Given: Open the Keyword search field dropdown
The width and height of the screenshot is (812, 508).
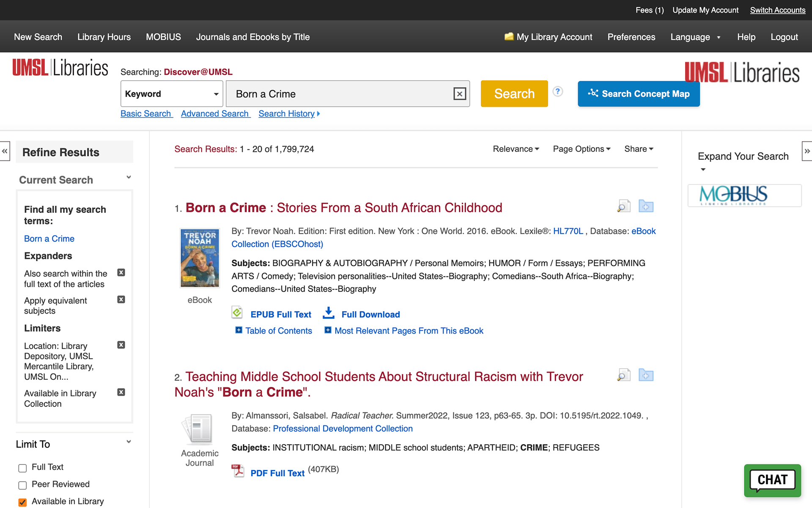Looking at the screenshot, I should pos(172,94).
